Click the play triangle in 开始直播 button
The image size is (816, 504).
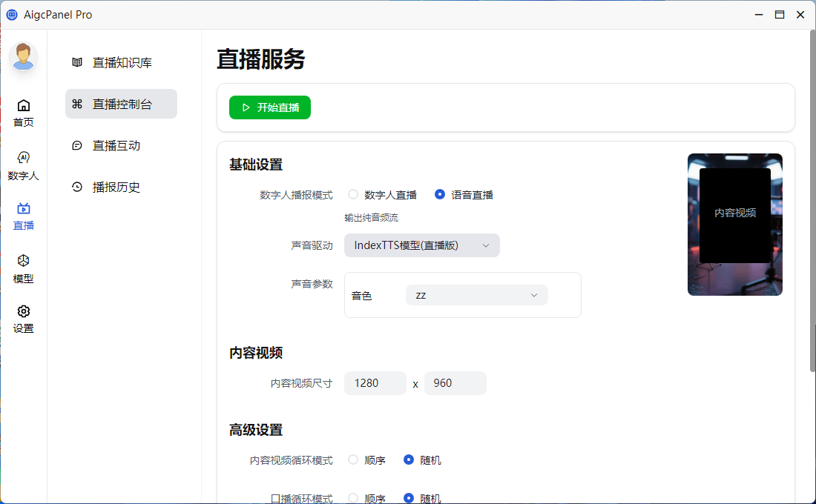click(246, 107)
